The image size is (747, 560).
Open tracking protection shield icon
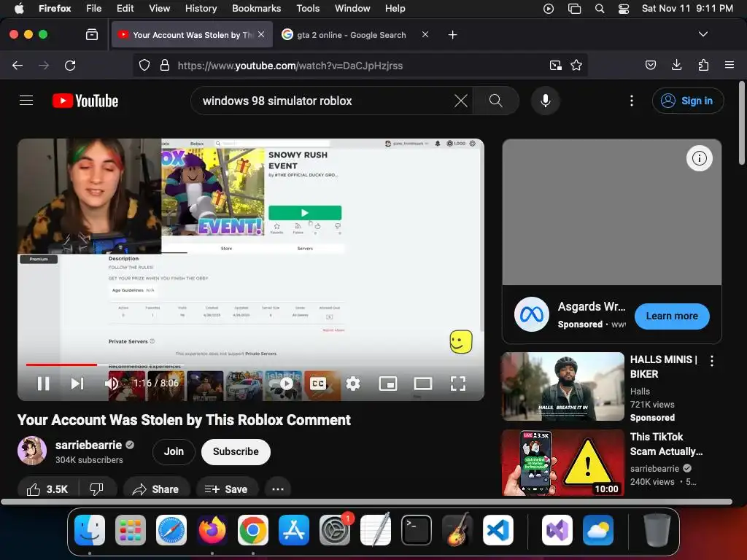[x=144, y=65]
